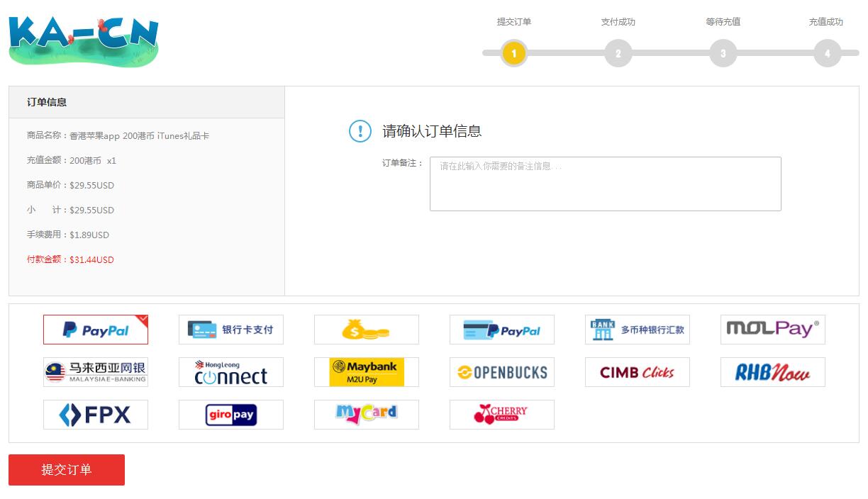Pick the PayPal option with card icon
Screen dimensions: 868x499
pos(502,330)
